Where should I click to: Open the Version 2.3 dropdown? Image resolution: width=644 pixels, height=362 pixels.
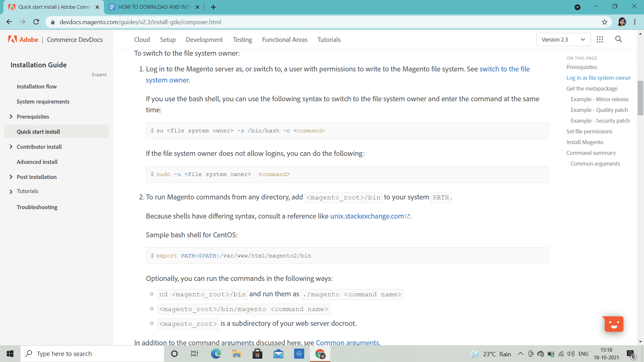[x=563, y=40]
